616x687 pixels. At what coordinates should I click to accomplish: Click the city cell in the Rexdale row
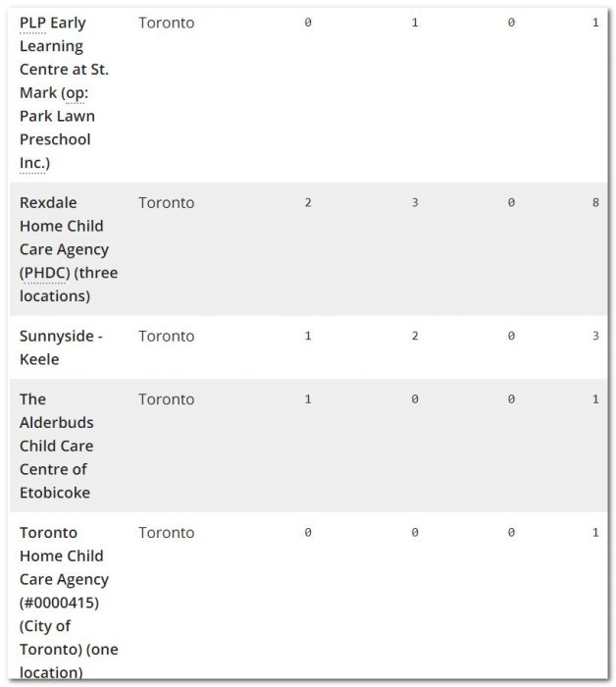[x=166, y=203]
